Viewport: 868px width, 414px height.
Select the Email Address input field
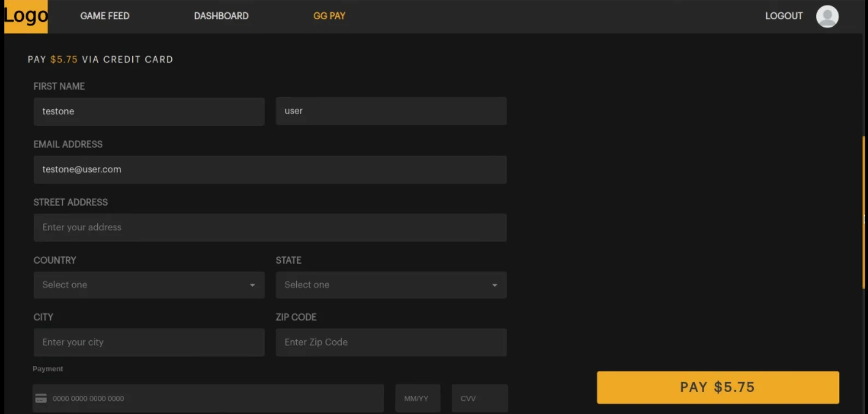click(270, 170)
